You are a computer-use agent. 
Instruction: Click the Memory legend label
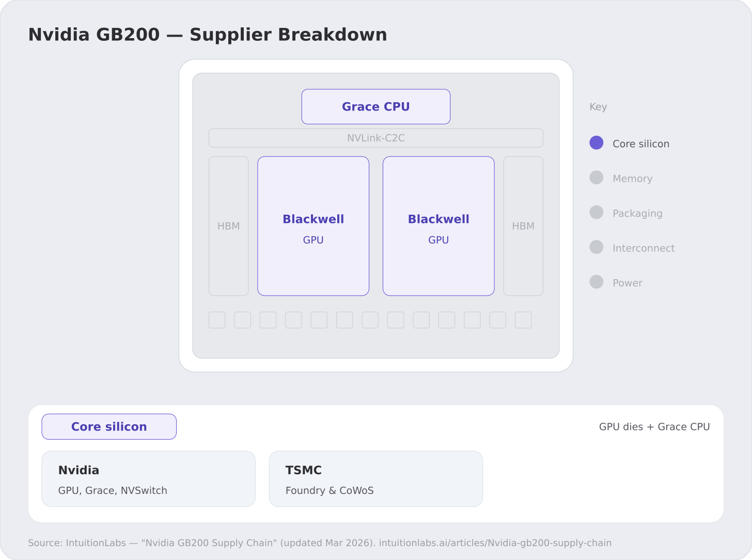click(x=633, y=179)
